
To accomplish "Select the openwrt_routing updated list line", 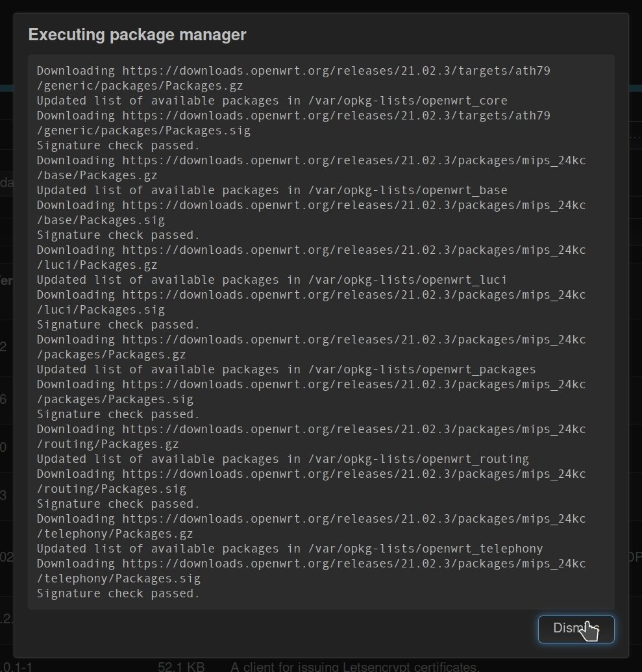I will (x=282, y=459).
